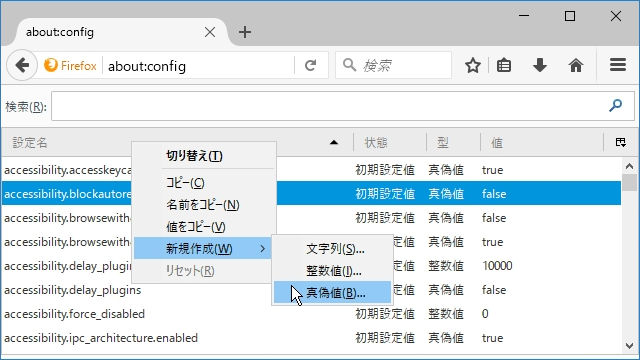Click the vertical scrollbar thumb
Image resolution: width=640 pixels, height=360 pixels.
click(x=629, y=182)
